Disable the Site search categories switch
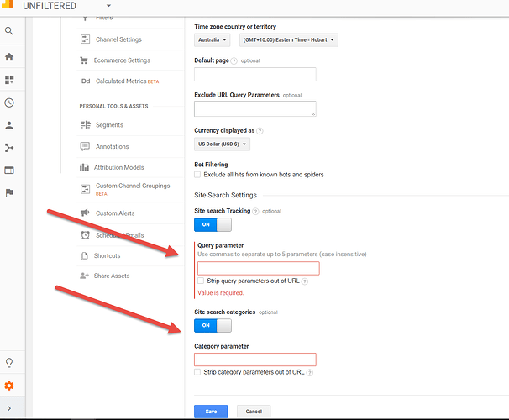The image size is (509, 420). point(213,325)
